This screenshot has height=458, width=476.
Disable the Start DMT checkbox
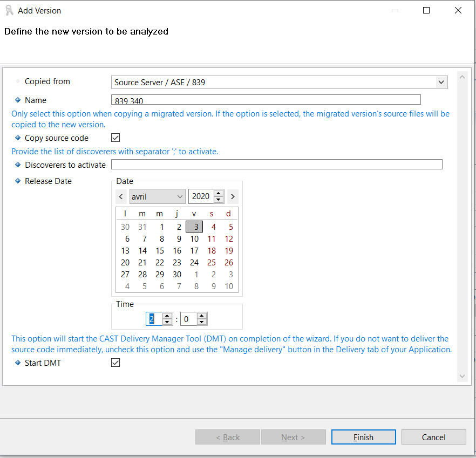coord(115,363)
